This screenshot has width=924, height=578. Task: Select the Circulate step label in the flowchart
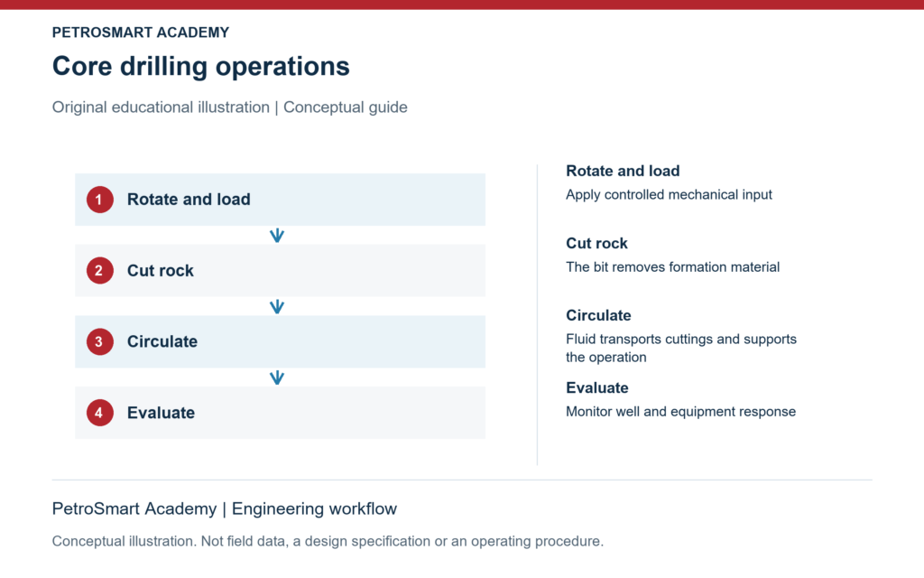(x=162, y=341)
